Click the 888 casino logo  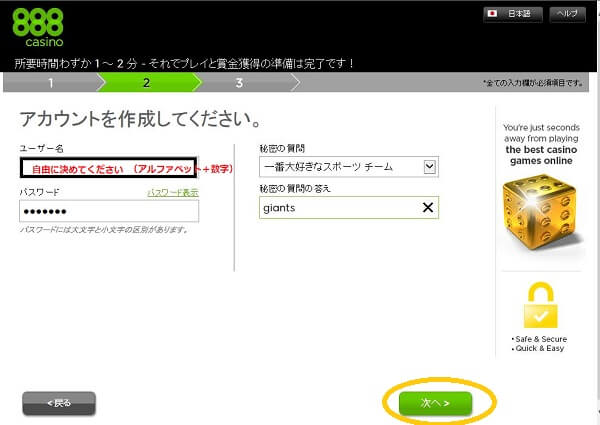tap(39, 26)
